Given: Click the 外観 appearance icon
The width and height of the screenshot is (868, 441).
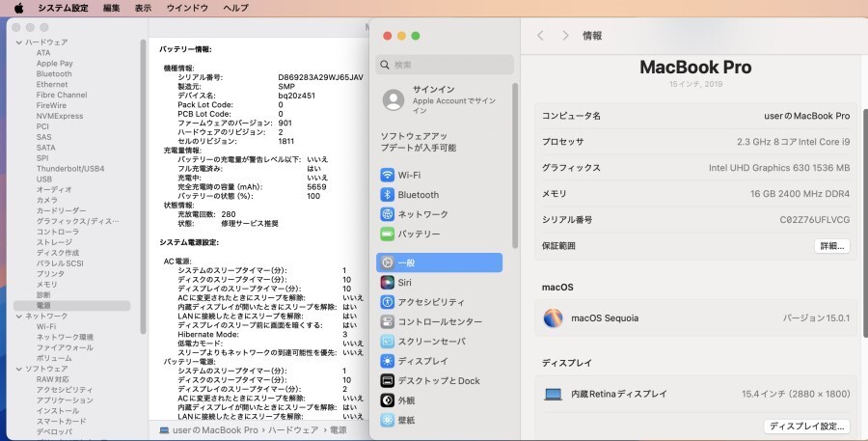Looking at the screenshot, I should [x=388, y=400].
